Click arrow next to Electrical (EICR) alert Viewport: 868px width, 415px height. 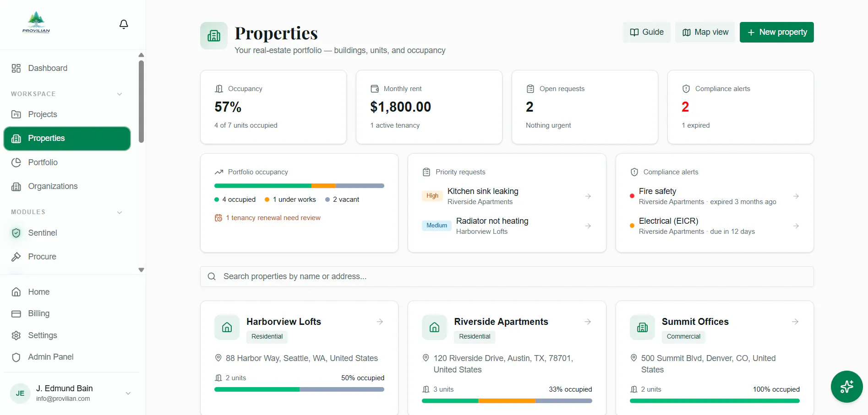tap(796, 226)
